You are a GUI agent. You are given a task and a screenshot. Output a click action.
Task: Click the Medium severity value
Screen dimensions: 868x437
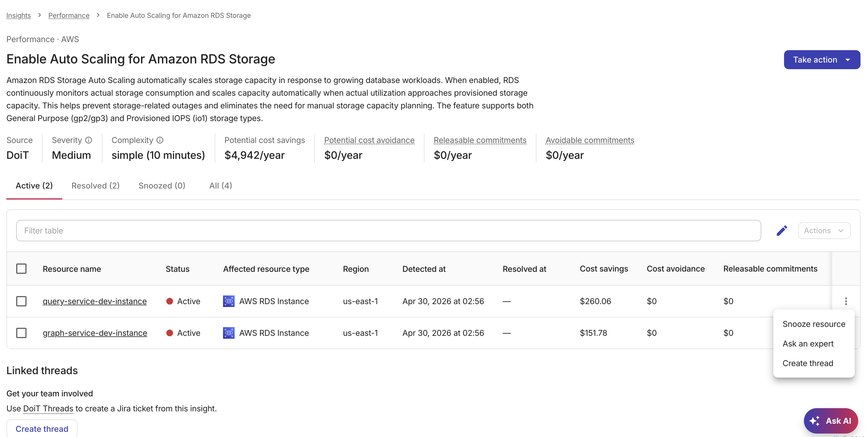tap(72, 155)
